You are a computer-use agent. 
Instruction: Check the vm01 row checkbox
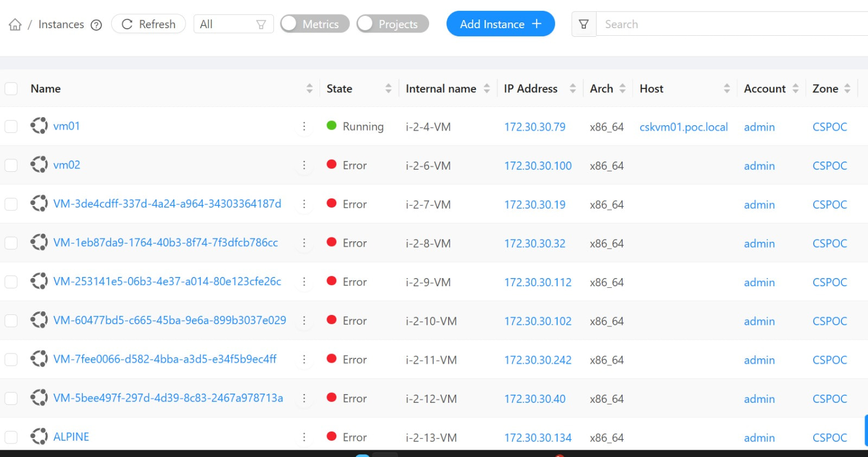[11, 126]
